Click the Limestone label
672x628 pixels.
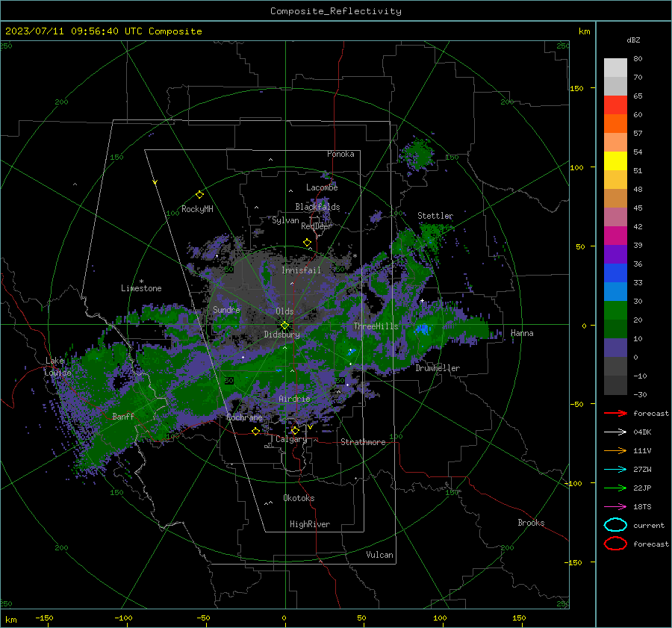point(141,288)
